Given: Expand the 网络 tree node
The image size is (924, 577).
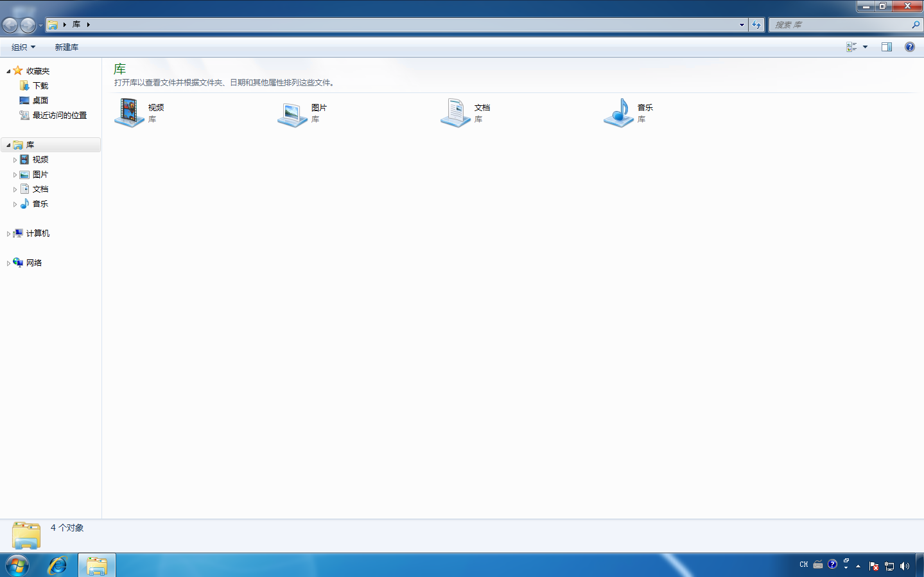Looking at the screenshot, I should [8, 263].
